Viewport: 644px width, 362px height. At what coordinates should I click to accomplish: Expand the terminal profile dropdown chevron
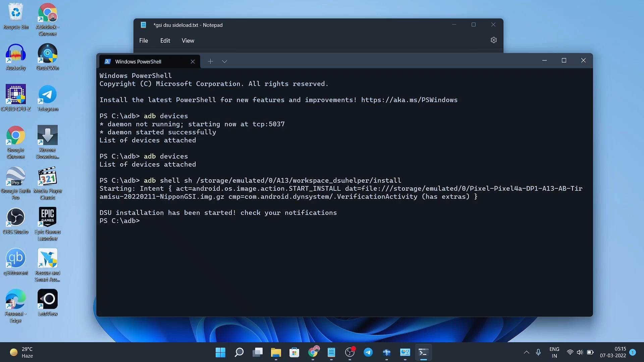(x=224, y=61)
